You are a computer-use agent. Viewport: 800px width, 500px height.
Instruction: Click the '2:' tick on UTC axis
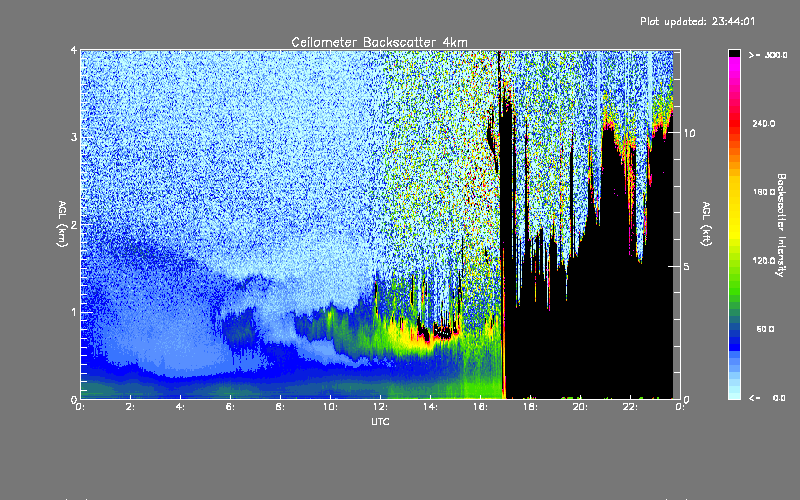pos(130,407)
